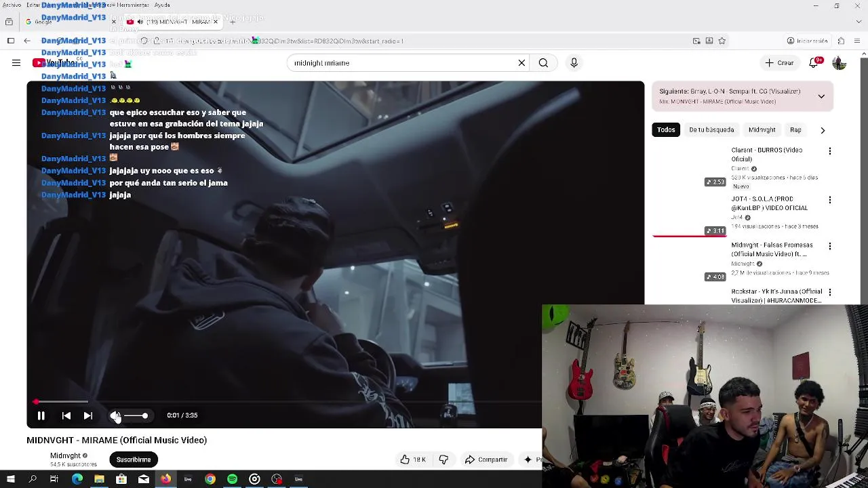Mute the tab via the tab speaker icon

(140, 22)
